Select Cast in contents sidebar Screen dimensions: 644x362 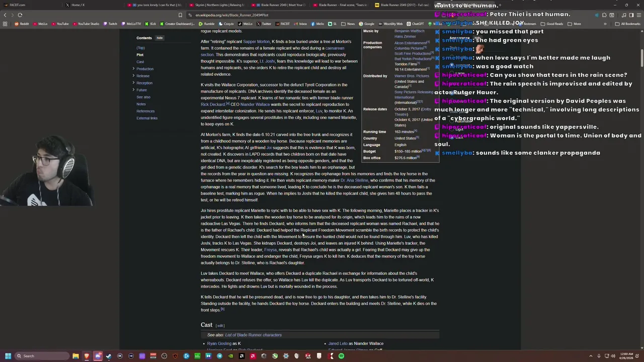pyautogui.click(x=140, y=62)
